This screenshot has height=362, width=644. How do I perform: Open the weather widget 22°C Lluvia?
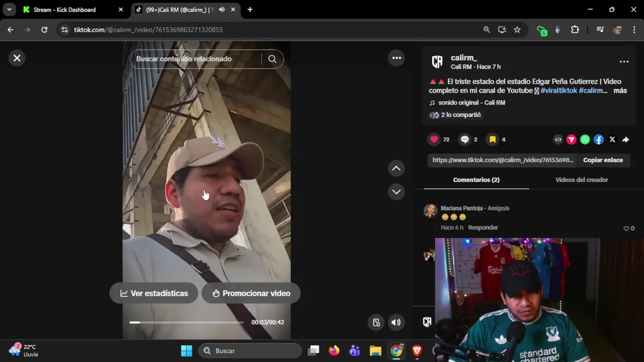point(24,350)
